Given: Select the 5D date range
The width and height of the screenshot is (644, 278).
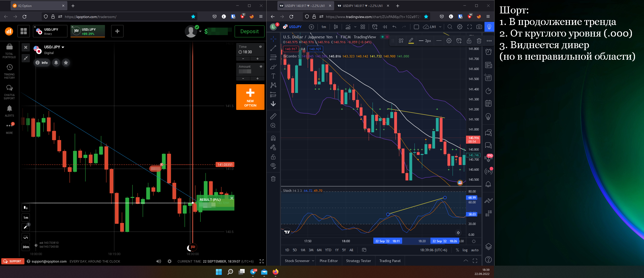Looking at the screenshot, I should click(x=295, y=250).
